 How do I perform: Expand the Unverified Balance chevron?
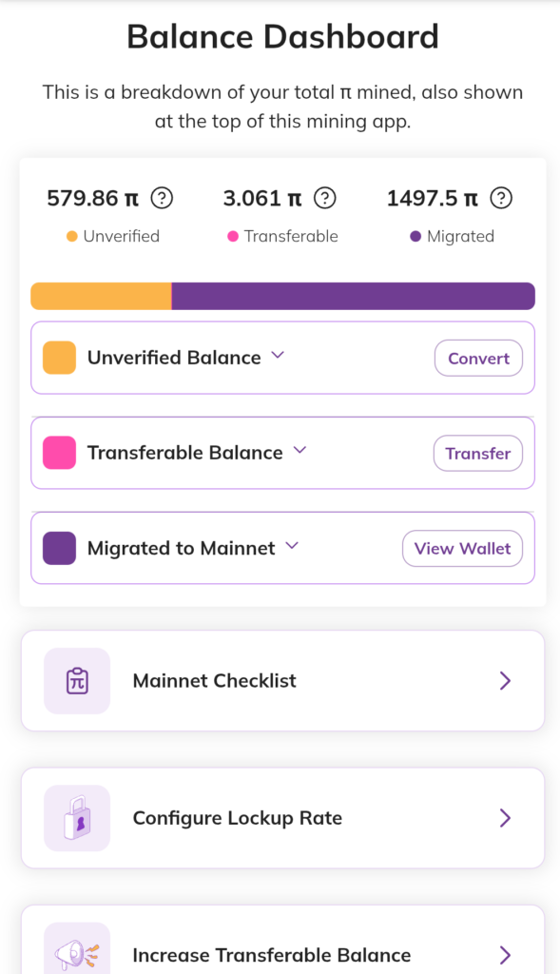pyautogui.click(x=278, y=355)
